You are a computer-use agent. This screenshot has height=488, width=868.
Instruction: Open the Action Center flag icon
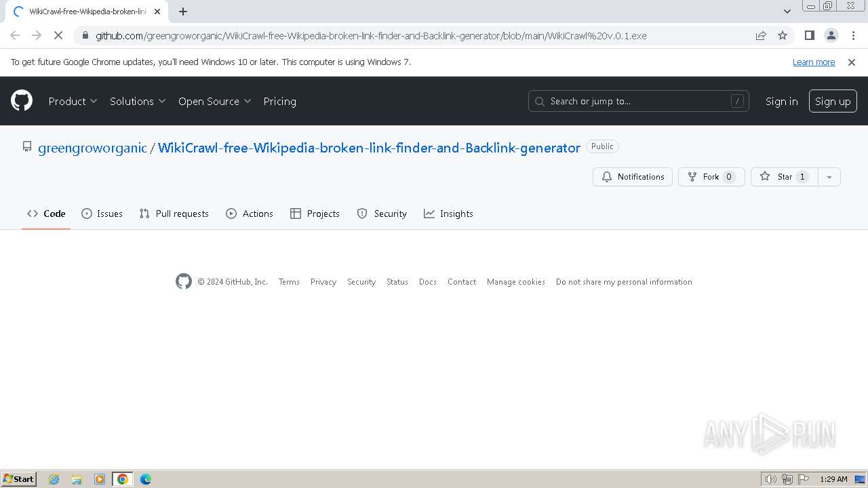pyautogui.click(x=803, y=479)
